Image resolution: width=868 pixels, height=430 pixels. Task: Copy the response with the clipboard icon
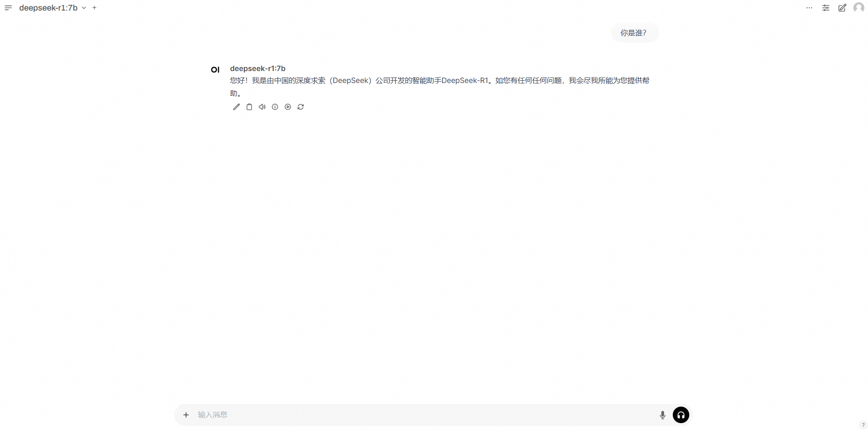tap(249, 107)
